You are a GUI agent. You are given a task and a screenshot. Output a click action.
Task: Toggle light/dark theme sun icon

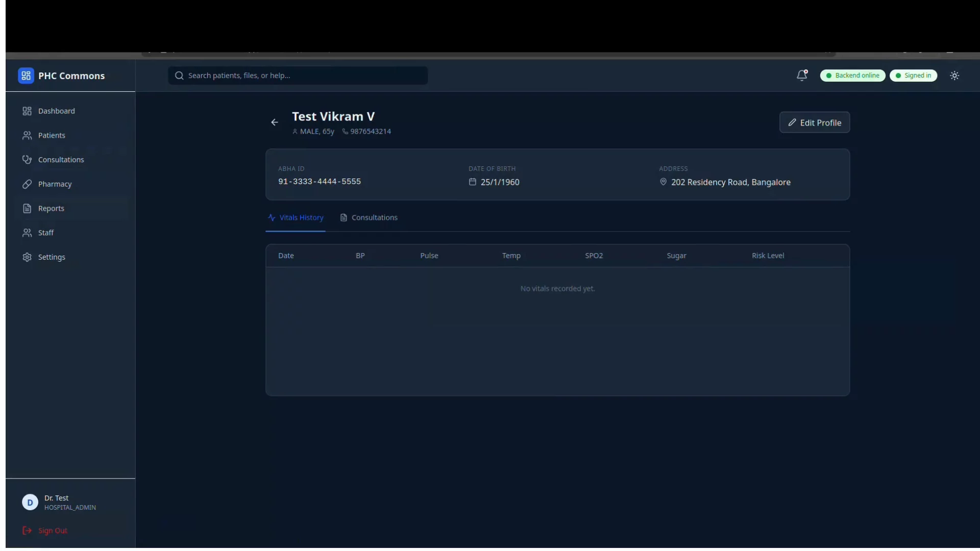pyautogui.click(x=954, y=76)
